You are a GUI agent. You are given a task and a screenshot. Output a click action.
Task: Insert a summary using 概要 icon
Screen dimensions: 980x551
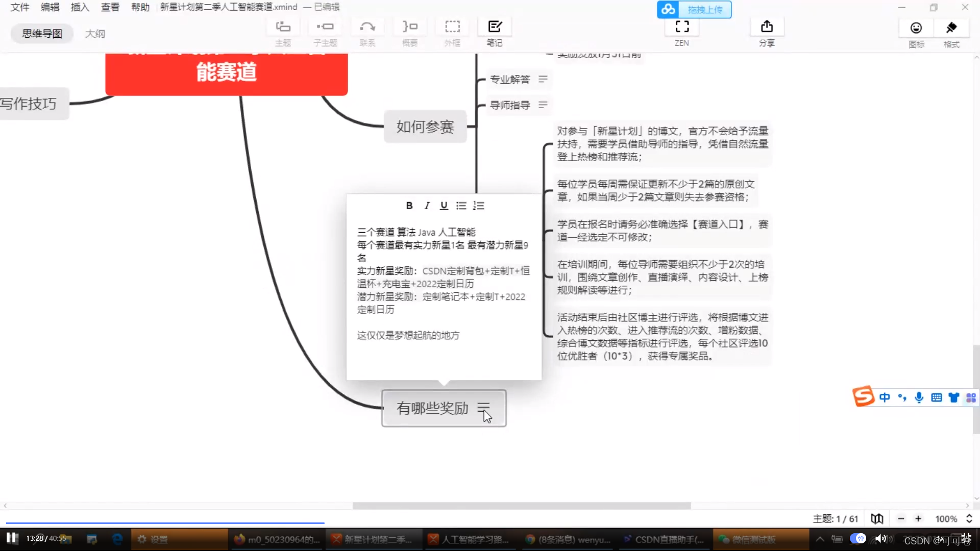(410, 27)
